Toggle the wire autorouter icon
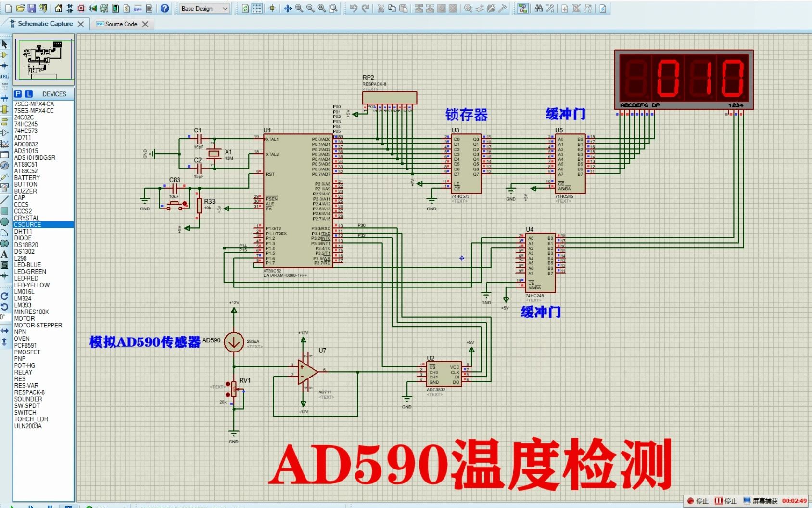This screenshot has width=812, height=508. (x=523, y=8)
